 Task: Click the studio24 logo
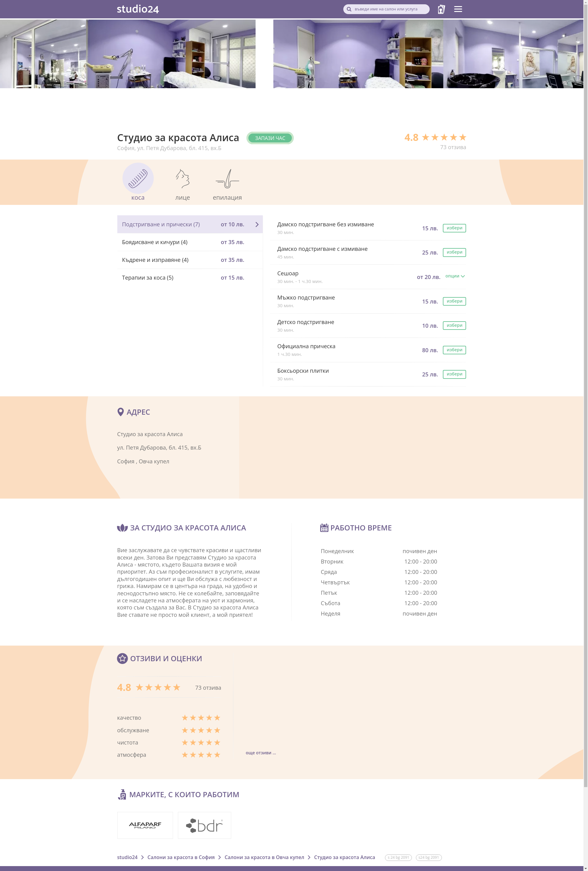[x=138, y=9]
